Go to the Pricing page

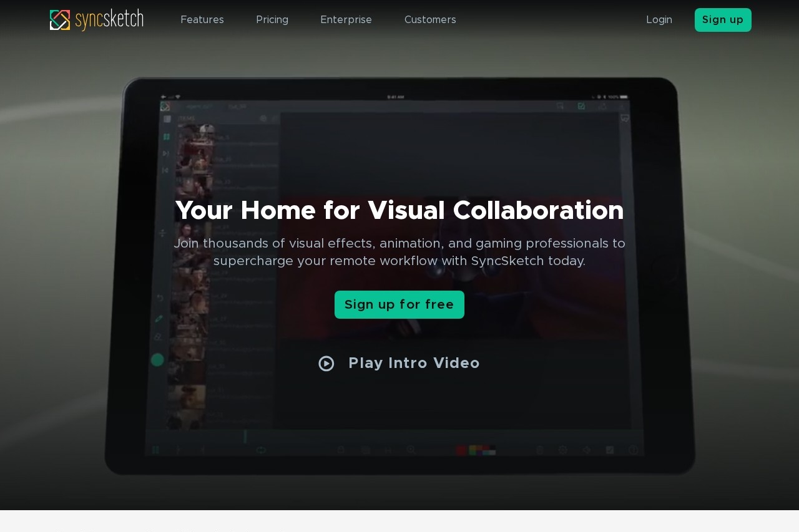coord(272,20)
